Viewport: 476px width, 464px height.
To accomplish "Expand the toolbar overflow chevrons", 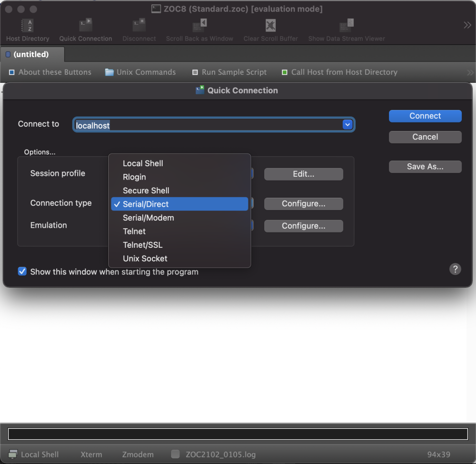I will [467, 25].
